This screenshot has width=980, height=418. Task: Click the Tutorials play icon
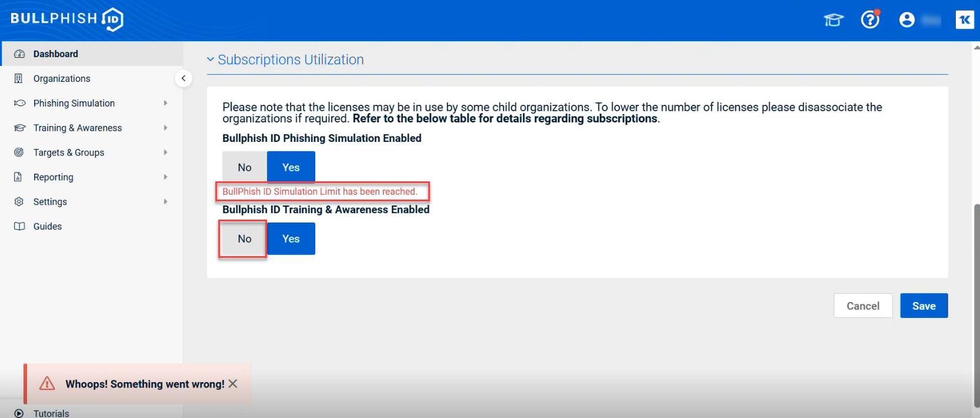[x=19, y=413]
